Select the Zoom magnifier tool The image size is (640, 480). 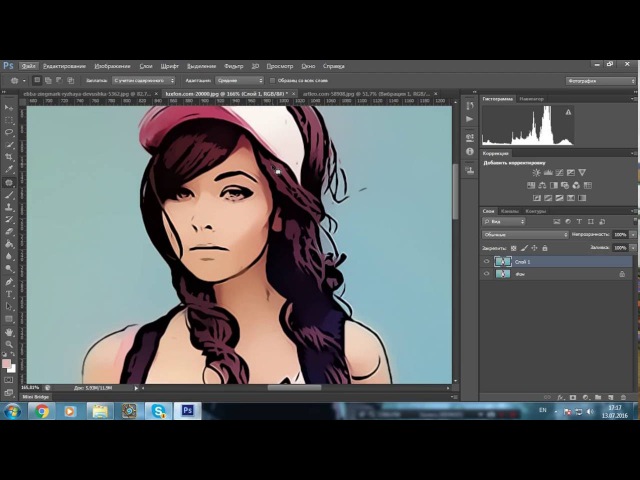point(9,344)
